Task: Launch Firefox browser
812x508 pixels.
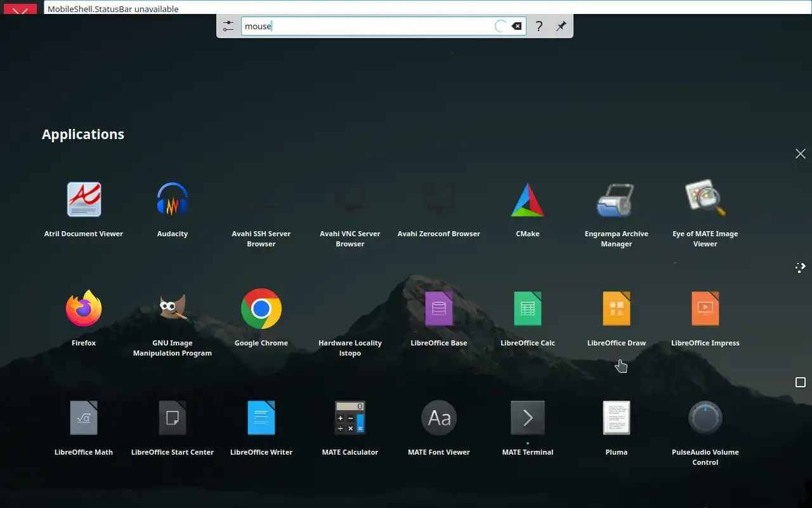Action: (84, 319)
